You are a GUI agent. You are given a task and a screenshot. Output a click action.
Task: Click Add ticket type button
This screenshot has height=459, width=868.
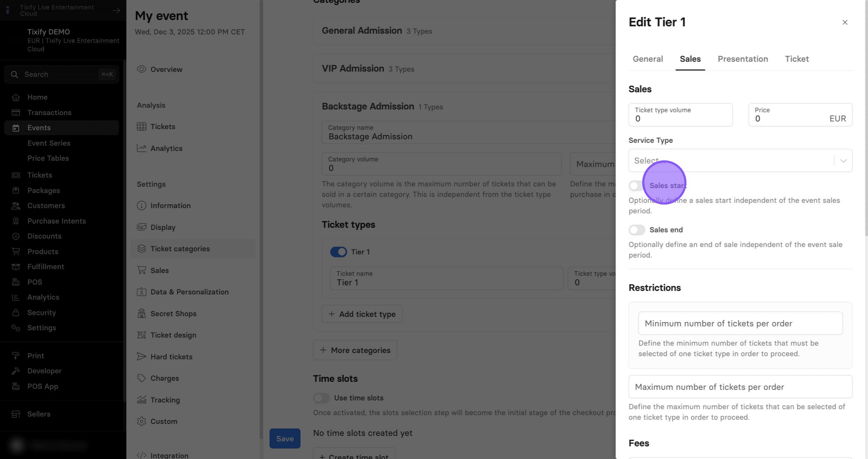tap(362, 314)
